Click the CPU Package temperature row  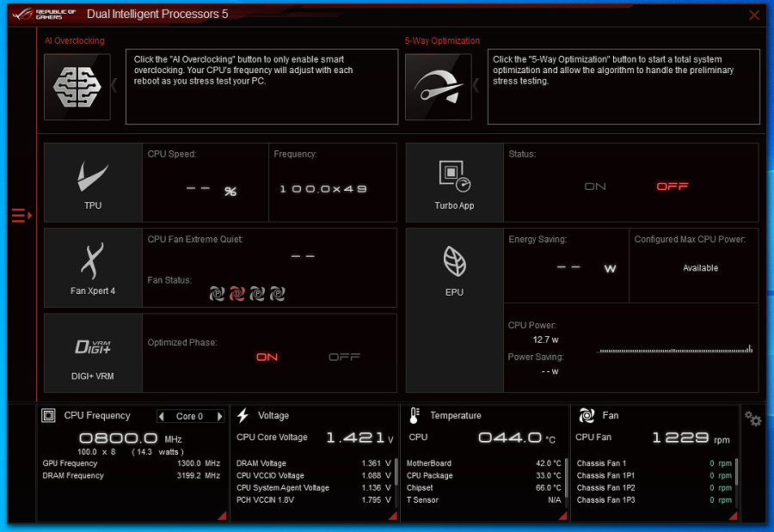pos(483,476)
